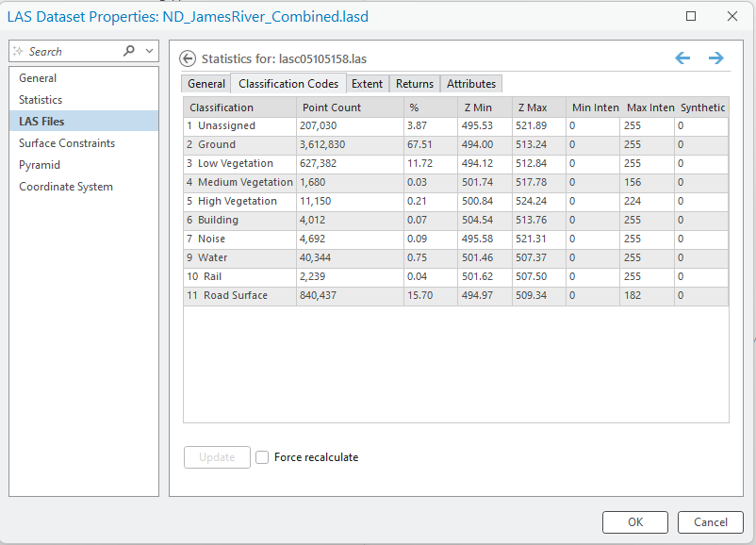The height and width of the screenshot is (545, 756).
Task: Click the search magnifier icon
Action: click(x=129, y=52)
